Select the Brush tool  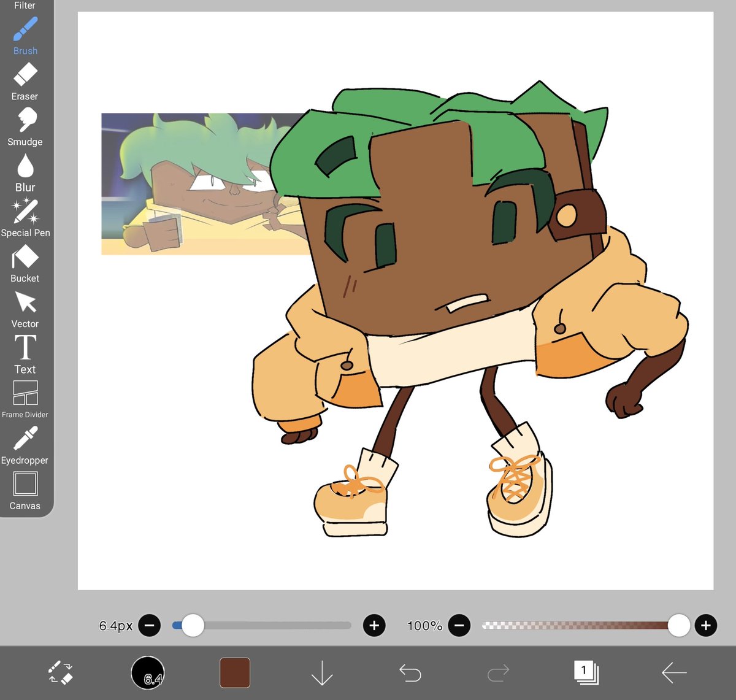pos(25,36)
